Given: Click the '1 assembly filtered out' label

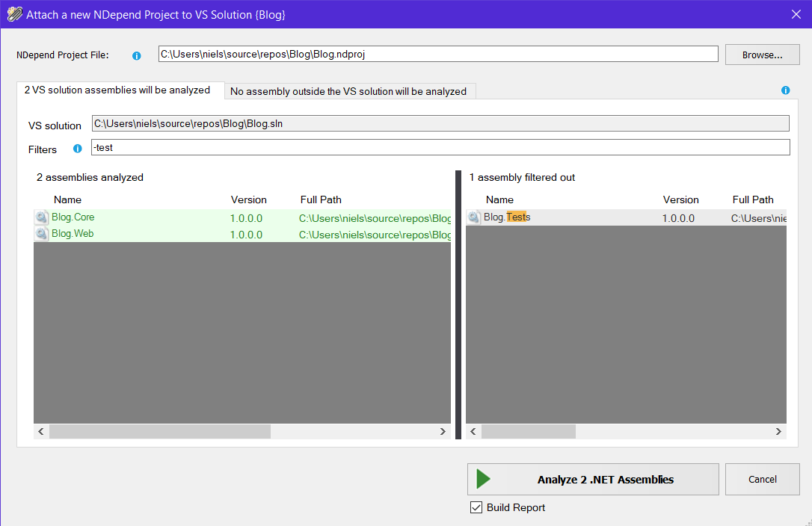Looking at the screenshot, I should 522,177.
